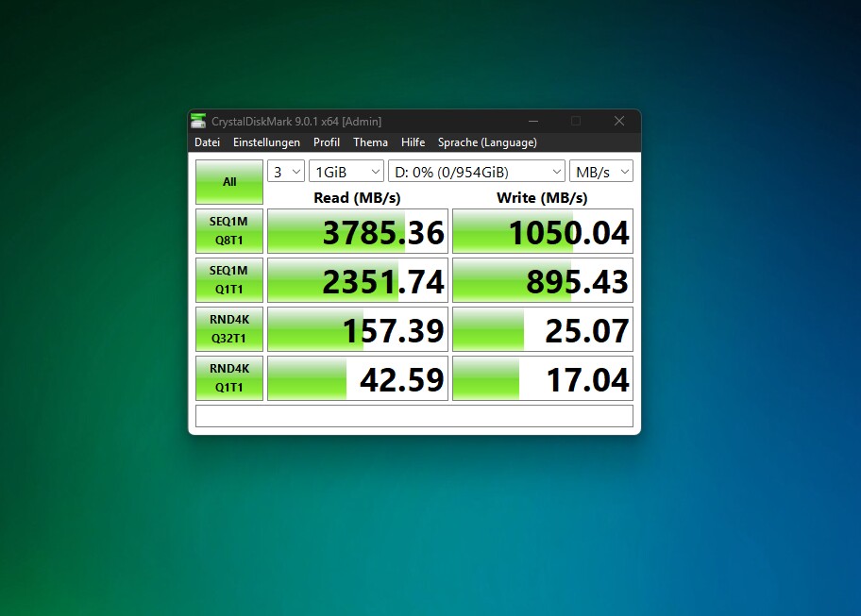Viewport: 861px width, 616px height.
Task: Open the drive selector showing D: 0/954GiB
Action: 476,171
